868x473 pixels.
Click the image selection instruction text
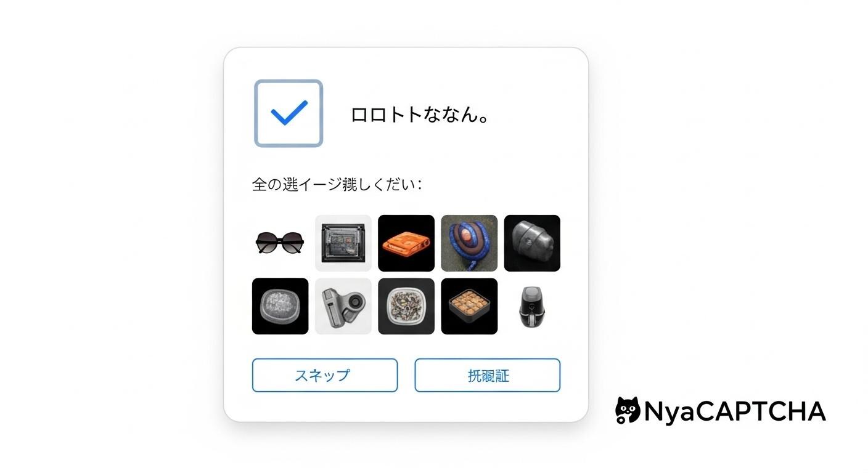(x=337, y=184)
